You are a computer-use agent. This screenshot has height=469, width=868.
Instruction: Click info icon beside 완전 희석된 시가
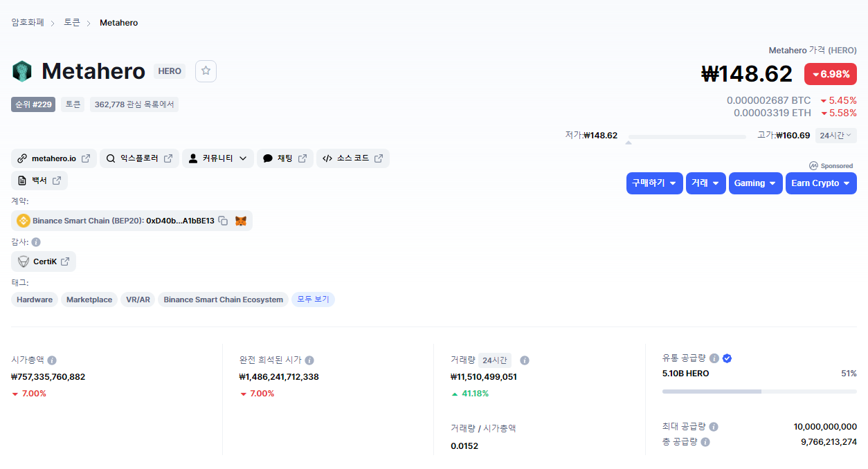[309, 360]
